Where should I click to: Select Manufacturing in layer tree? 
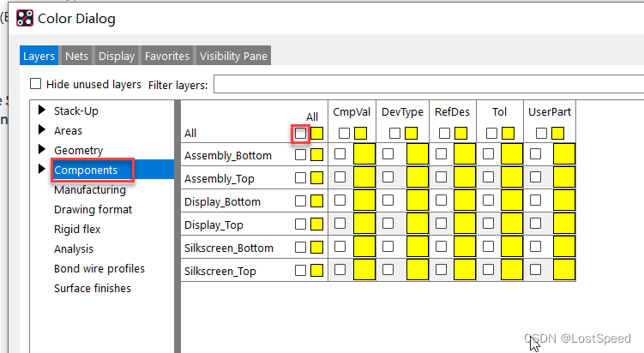click(x=89, y=190)
